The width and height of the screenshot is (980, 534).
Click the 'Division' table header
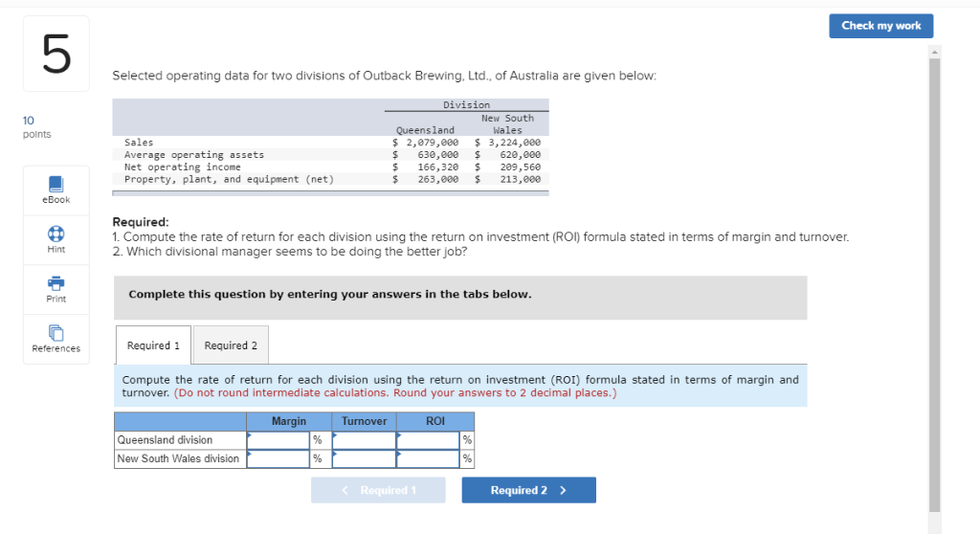click(x=466, y=104)
